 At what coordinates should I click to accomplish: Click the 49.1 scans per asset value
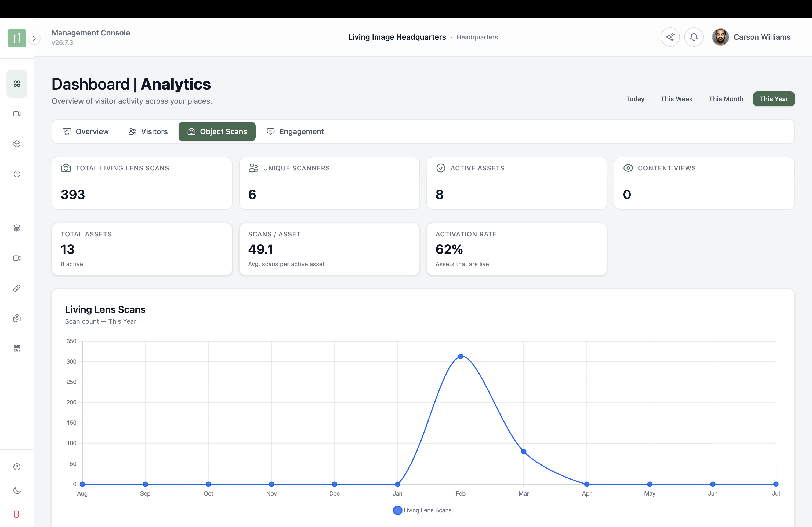click(260, 250)
